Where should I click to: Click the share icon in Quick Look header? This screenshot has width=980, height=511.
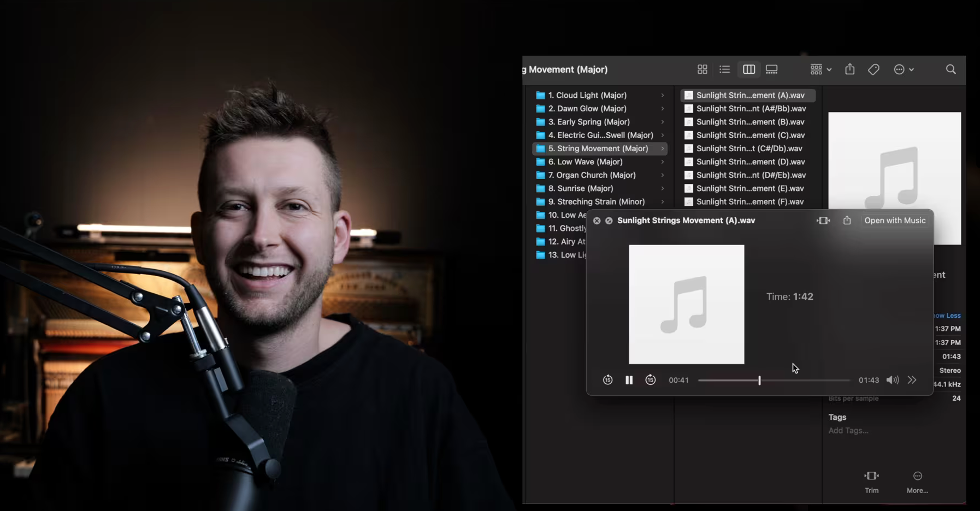847,220
